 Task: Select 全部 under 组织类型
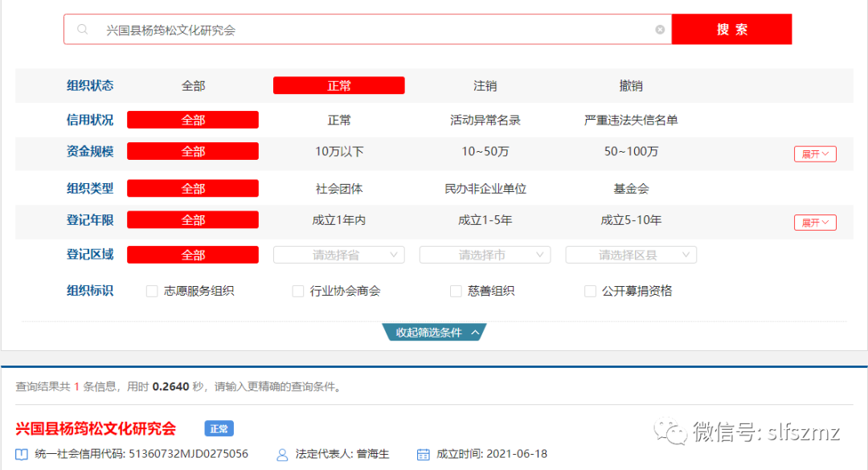coord(193,188)
